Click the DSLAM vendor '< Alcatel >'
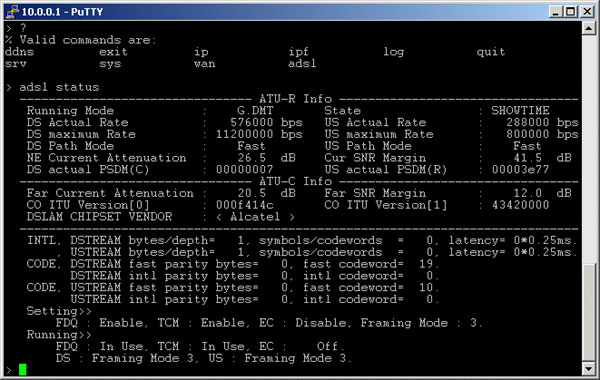Screen dimensions: 600x380 coord(255,217)
